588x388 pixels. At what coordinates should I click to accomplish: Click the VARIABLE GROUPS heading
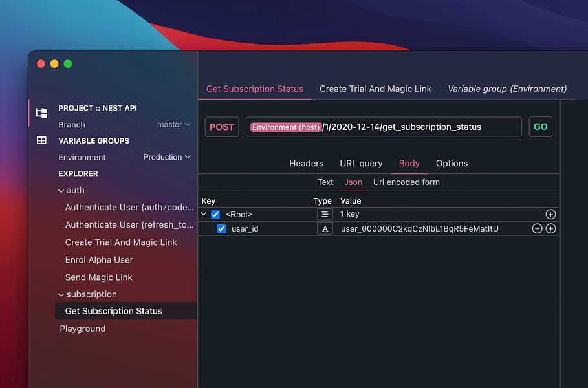pyautogui.click(x=94, y=140)
